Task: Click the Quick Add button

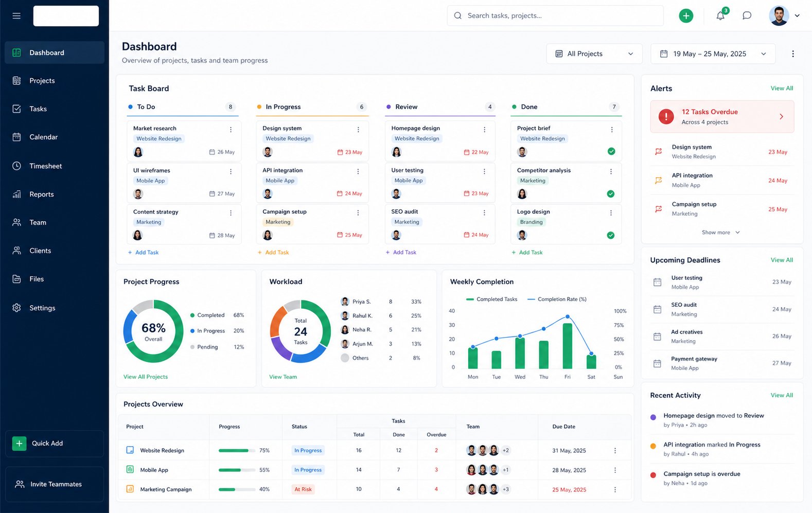Action: click(x=55, y=443)
